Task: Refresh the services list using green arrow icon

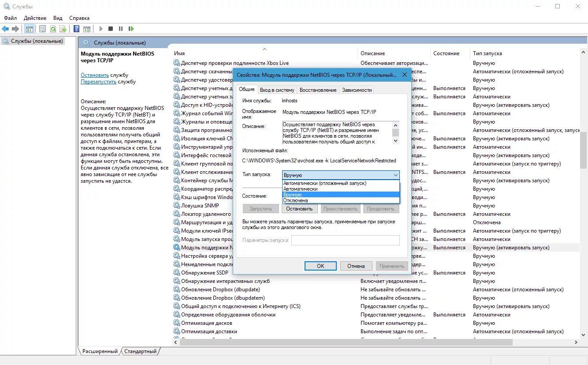Action: point(53,29)
